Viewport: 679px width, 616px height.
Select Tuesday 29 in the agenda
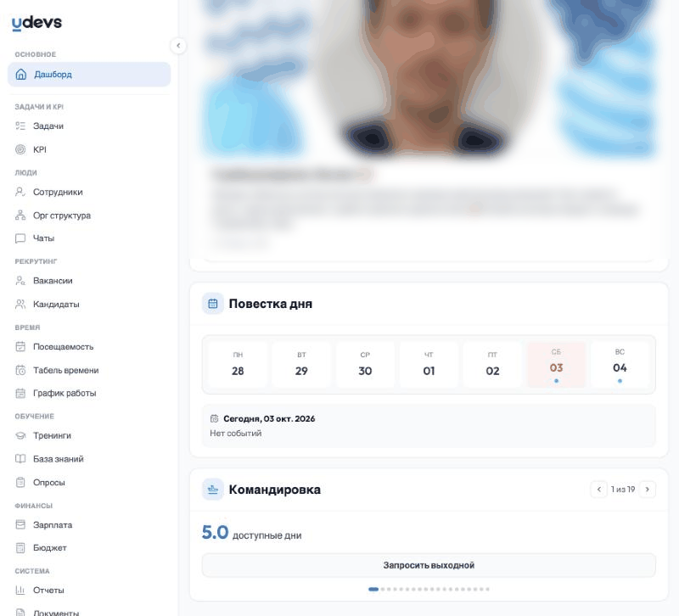point(301,365)
